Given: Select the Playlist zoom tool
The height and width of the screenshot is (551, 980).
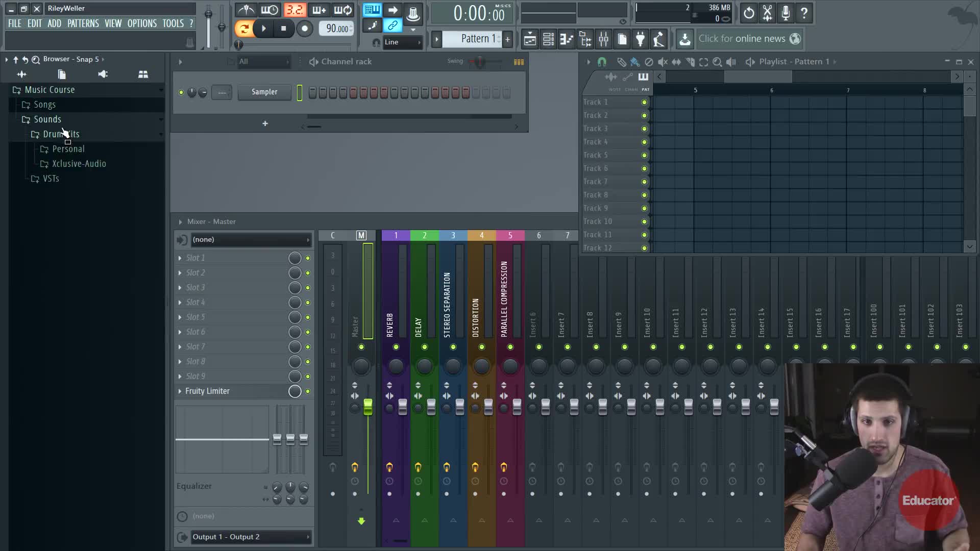Looking at the screenshot, I should tap(717, 62).
